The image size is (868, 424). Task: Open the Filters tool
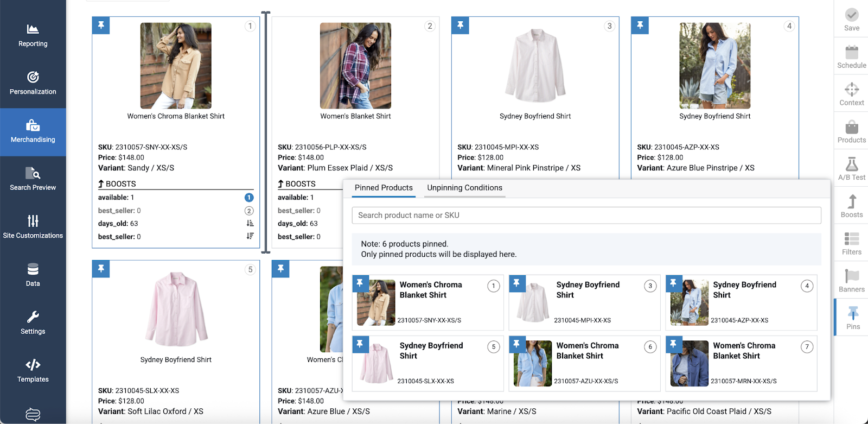851,243
